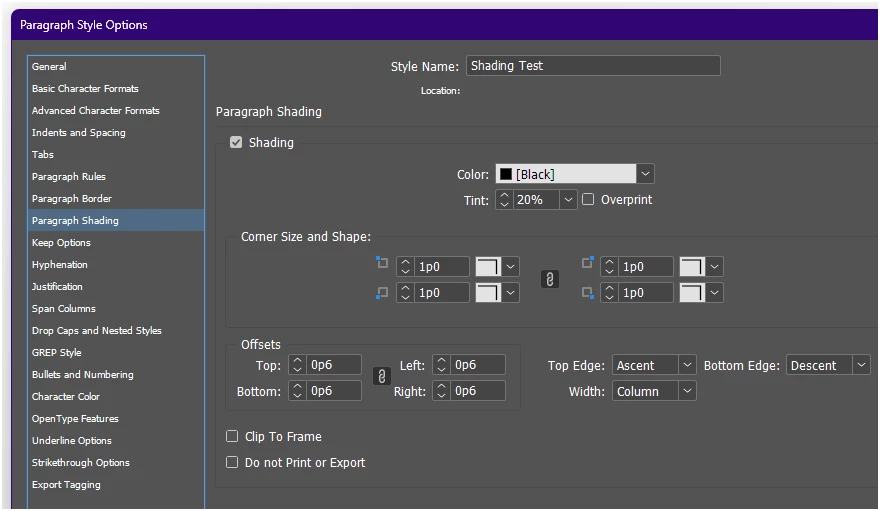This screenshot has height=511, width=880.
Task: Click the bottom-right corner size stepper
Action: tap(609, 293)
